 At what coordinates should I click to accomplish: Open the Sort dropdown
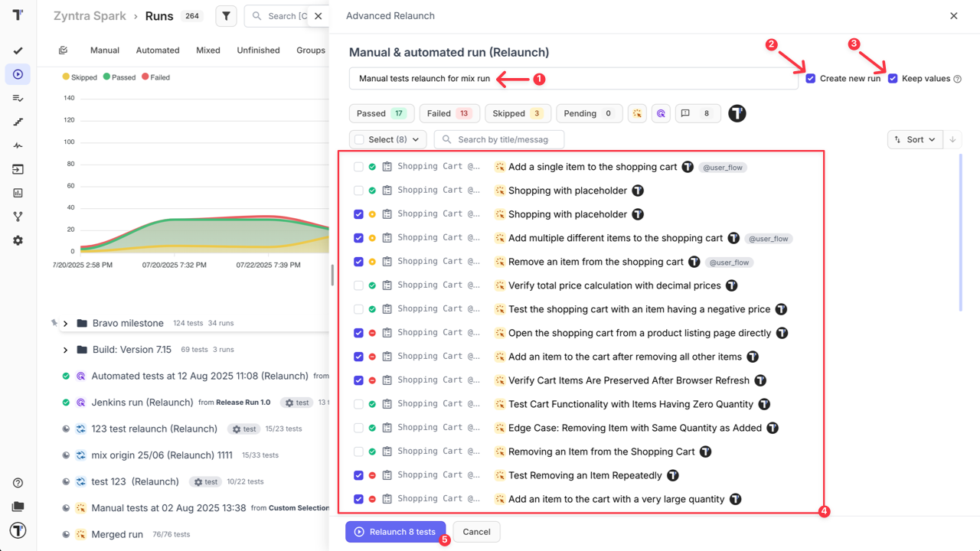pyautogui.click(x=914, y=139)
